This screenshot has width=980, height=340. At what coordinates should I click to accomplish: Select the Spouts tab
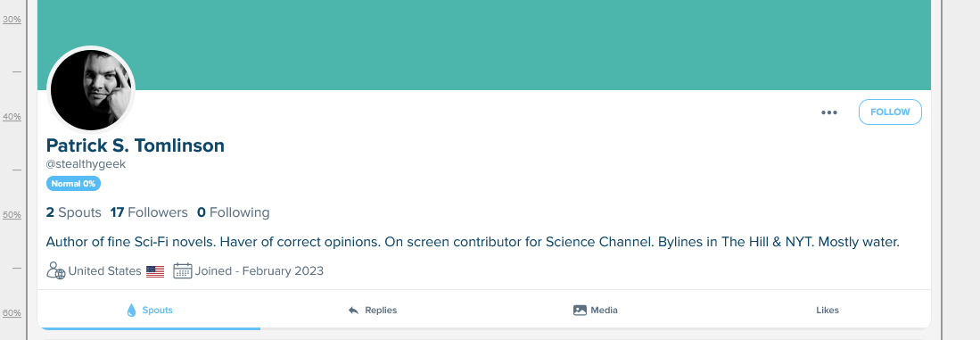tap(149, 310)
